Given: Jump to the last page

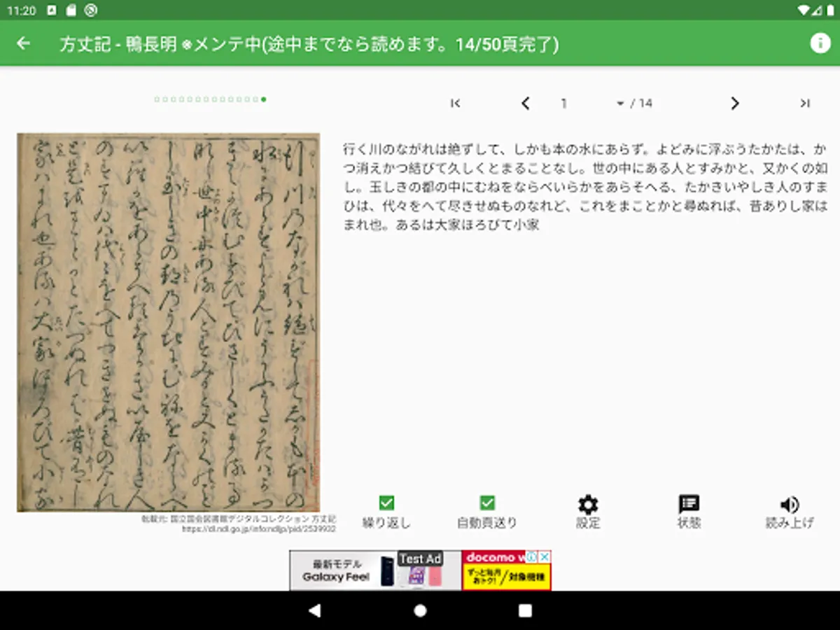Looking at the screenshot, I should (x=805, y=104).
